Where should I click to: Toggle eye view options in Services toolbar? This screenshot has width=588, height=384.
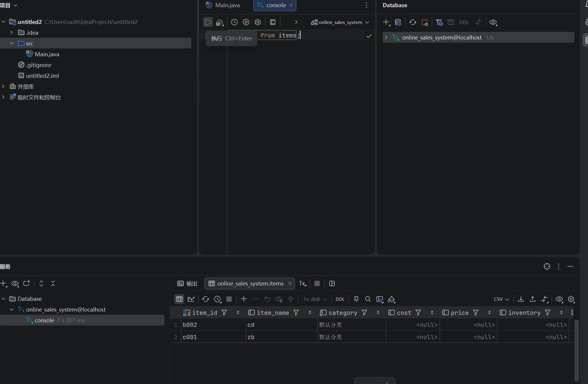click(15, 283)
